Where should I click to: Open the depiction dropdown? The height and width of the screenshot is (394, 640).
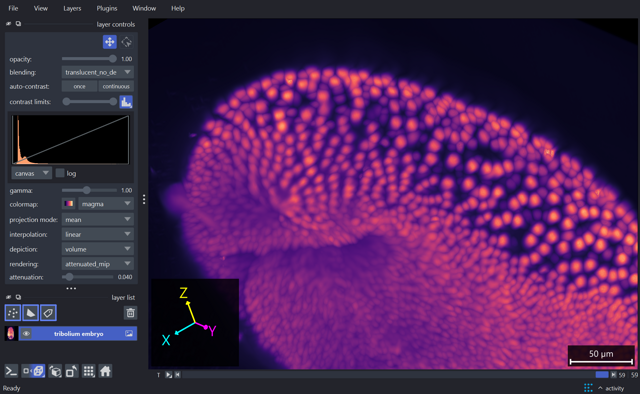click(98, 249)
